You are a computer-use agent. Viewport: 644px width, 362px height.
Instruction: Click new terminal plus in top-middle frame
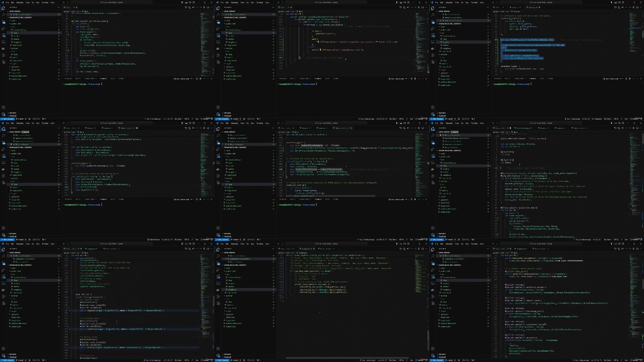407,79
